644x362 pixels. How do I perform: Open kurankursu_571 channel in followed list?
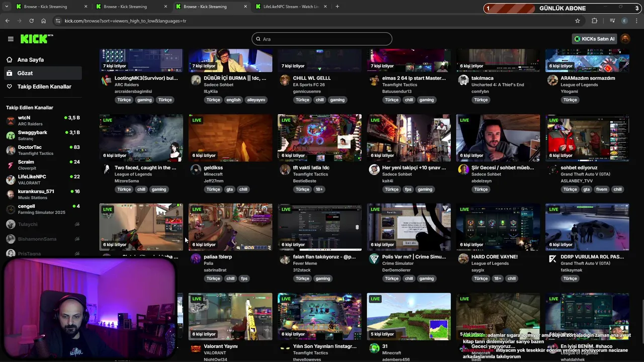(x=43, y=194)
